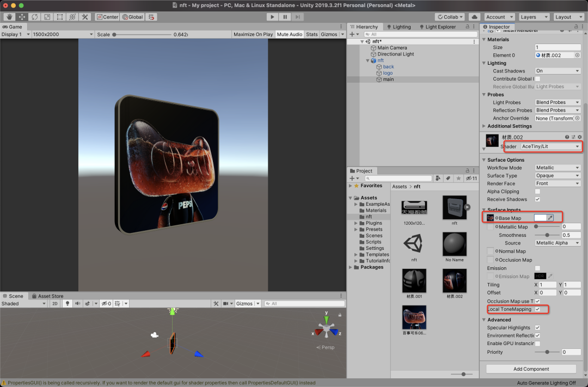Viewport: 588px width, 387px height.
Task: Start Play mode
Action: pos(272,17)
